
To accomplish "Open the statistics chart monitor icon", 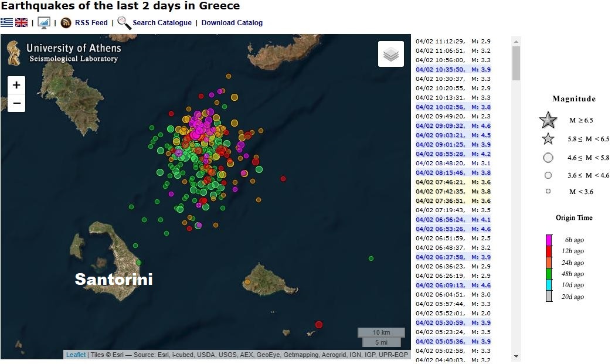I will [x=44, y=23].
